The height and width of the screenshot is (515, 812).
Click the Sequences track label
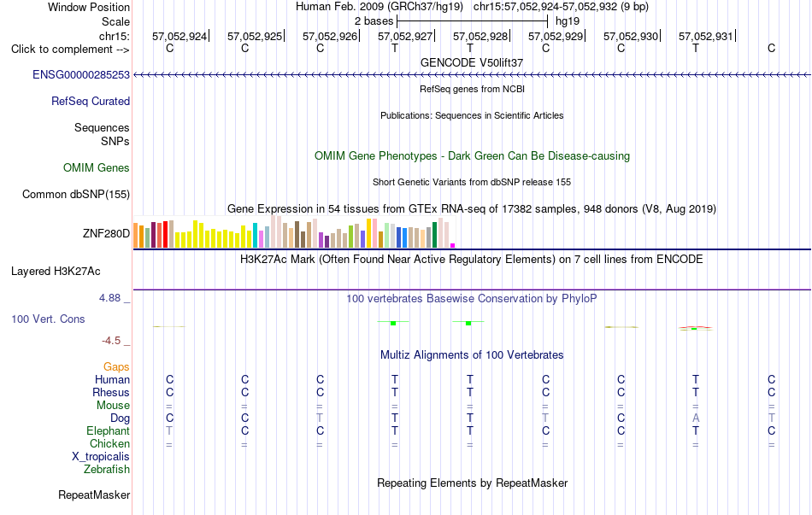click(102, 127)
